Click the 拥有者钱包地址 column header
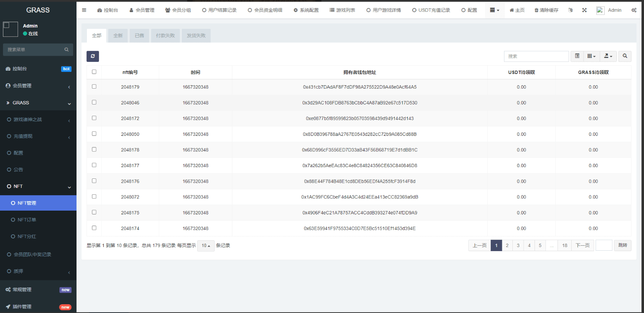The image size is (644, 313). coord(360,72)
